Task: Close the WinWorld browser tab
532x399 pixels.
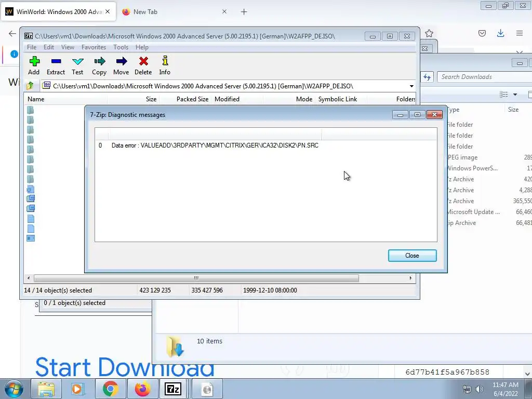Action: click(108, 11)
